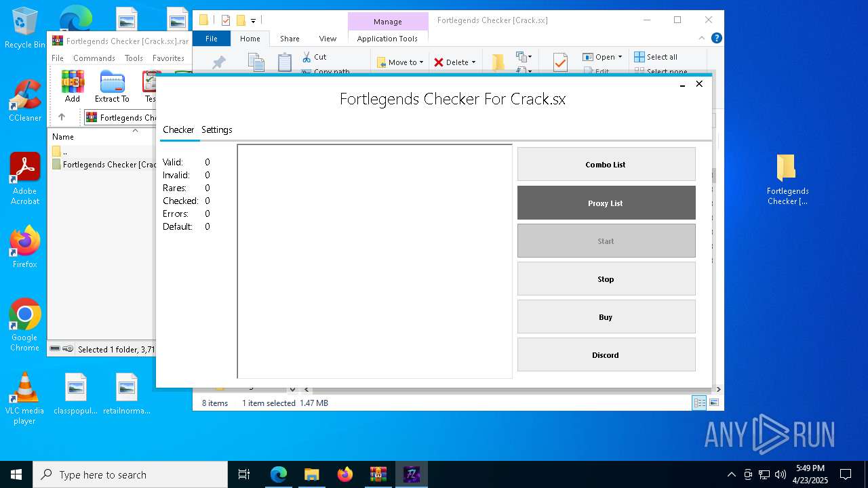868x488 pixels.
Task: Show hidden system tray icons
Action: [731, 474]
